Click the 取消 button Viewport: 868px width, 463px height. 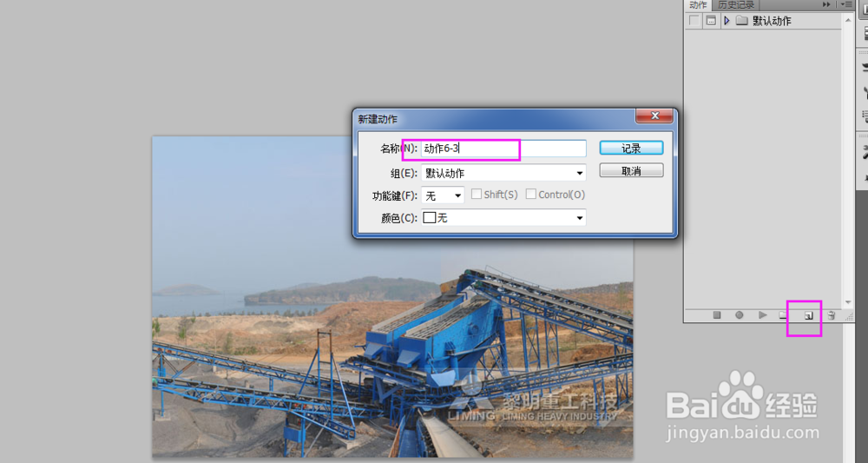(631, 170)
